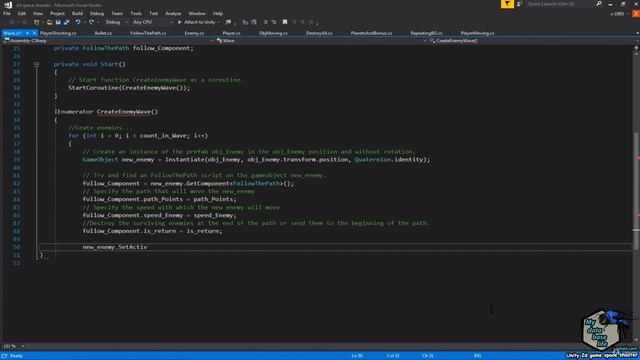The width and height of the screenshot is (640, 360).
Task: Click the Quick Launch search magnifier icon
Action: pyautogui.click(x=599, y=4)
